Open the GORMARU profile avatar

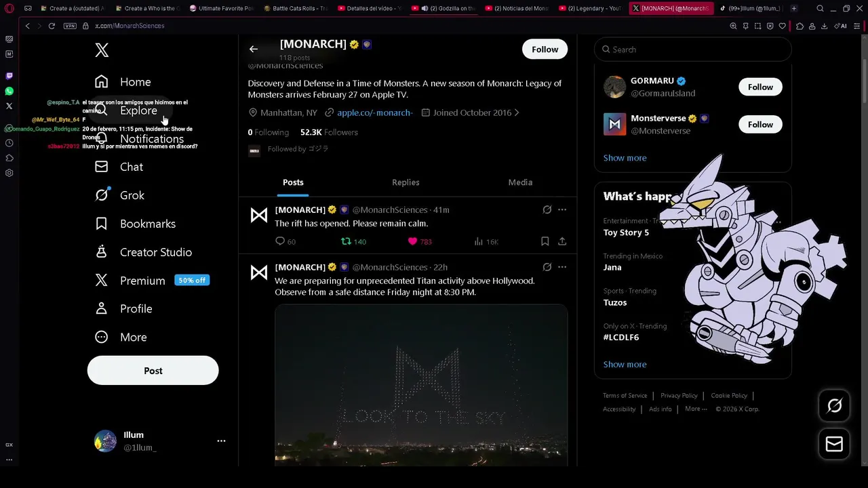point(614,87)
